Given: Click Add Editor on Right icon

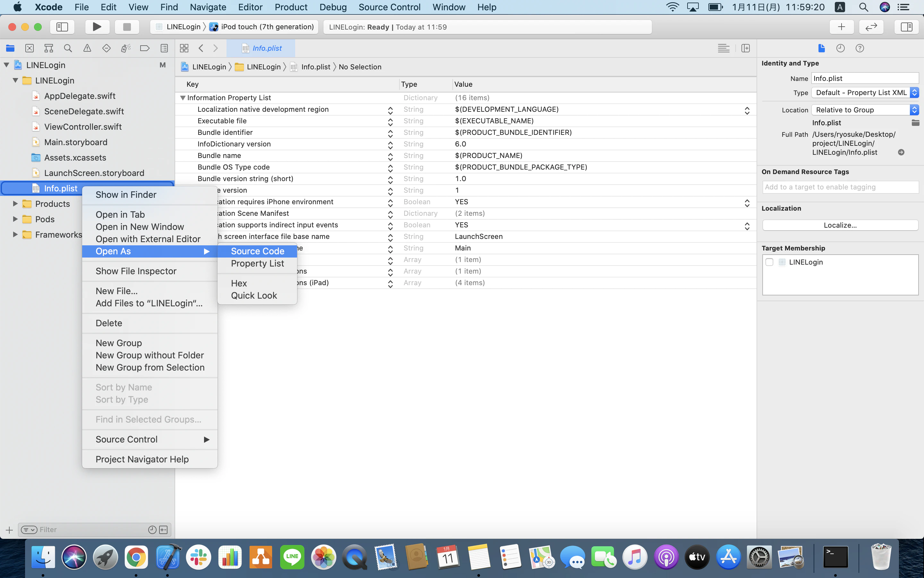Looking at the screenshot, I should [745, 48].
